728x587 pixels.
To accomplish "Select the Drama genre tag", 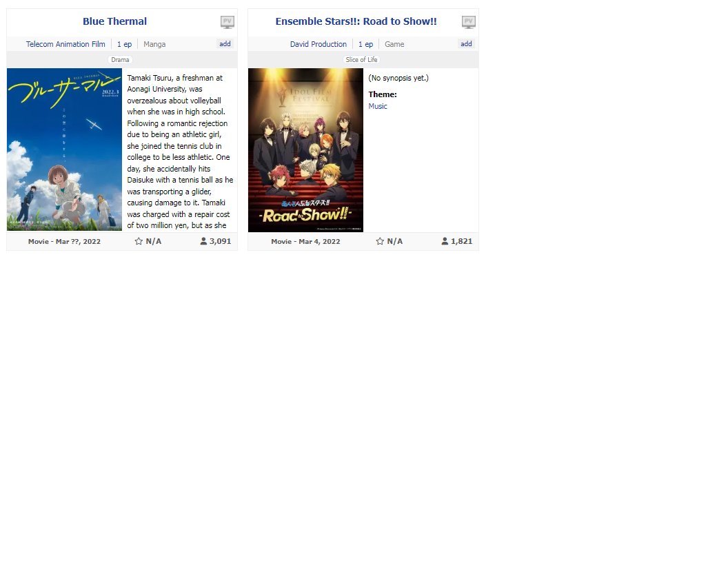I will [x=120, y=60].
